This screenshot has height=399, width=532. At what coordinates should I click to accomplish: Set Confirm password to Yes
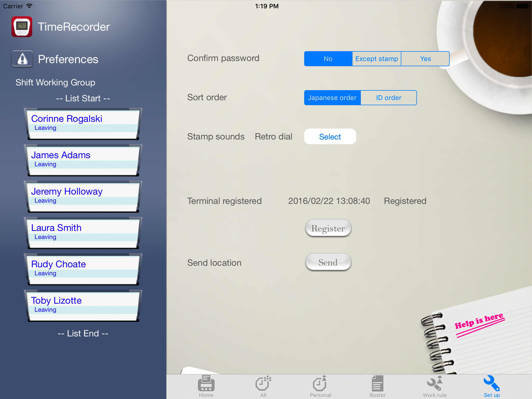[x=425, y=59]
